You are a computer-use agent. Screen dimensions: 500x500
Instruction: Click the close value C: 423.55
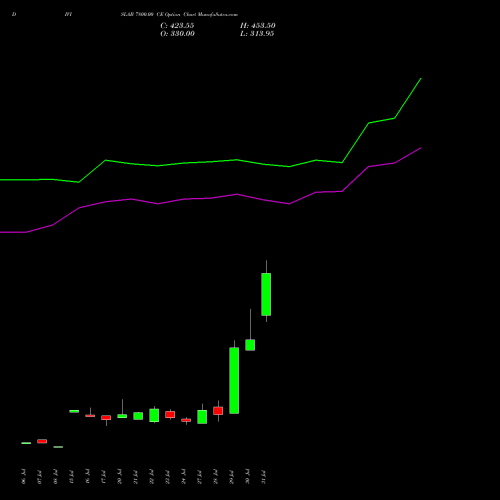coord(177,26)
